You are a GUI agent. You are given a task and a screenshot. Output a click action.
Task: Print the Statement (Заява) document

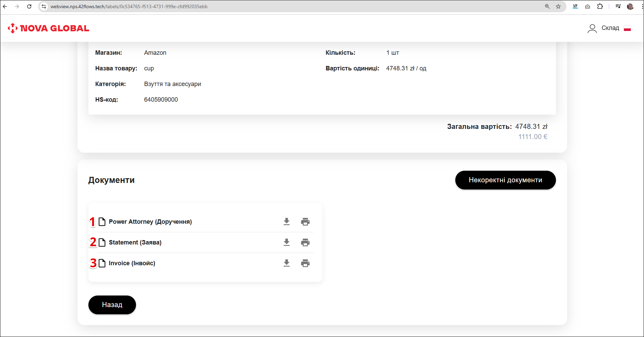(x=305, y=242)
